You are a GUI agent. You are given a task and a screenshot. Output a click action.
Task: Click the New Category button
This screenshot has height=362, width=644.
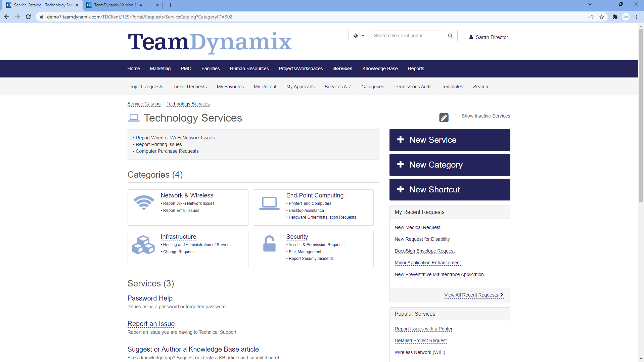coord(450,165)
